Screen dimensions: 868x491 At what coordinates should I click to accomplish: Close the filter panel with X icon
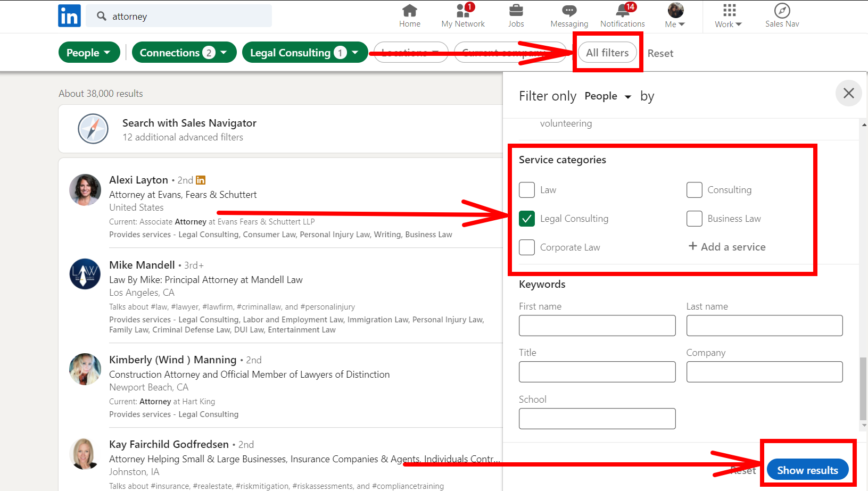coord(848,93)
